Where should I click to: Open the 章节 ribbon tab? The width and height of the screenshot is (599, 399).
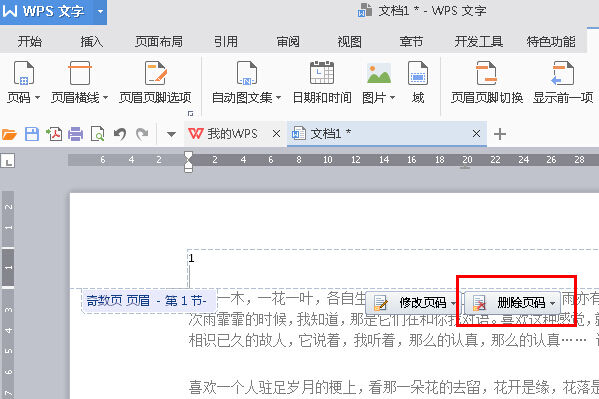411,41
